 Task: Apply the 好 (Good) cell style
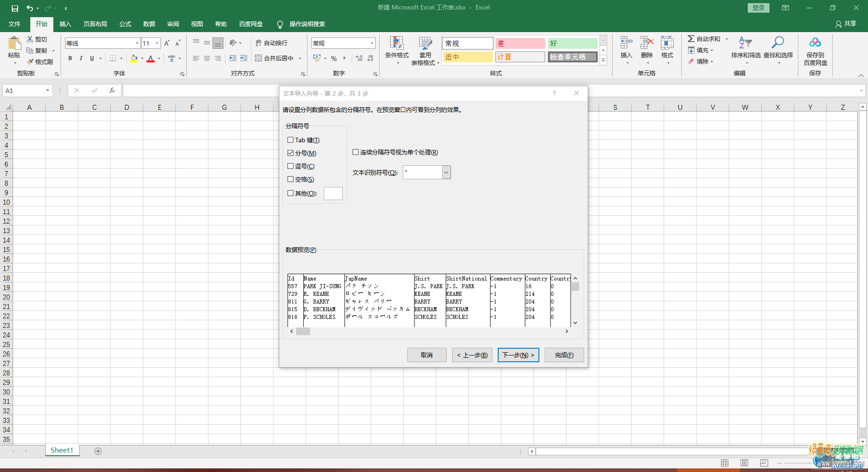click(x=572, y=43)
